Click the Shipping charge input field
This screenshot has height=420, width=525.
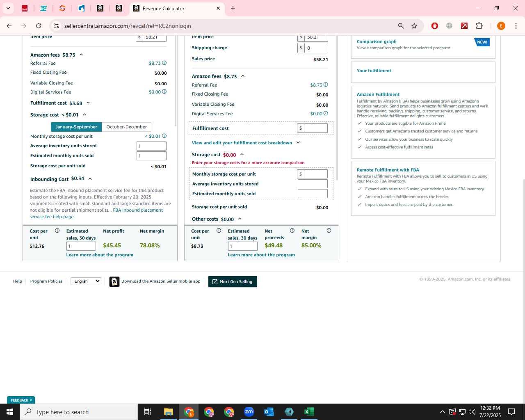[316, 48]
